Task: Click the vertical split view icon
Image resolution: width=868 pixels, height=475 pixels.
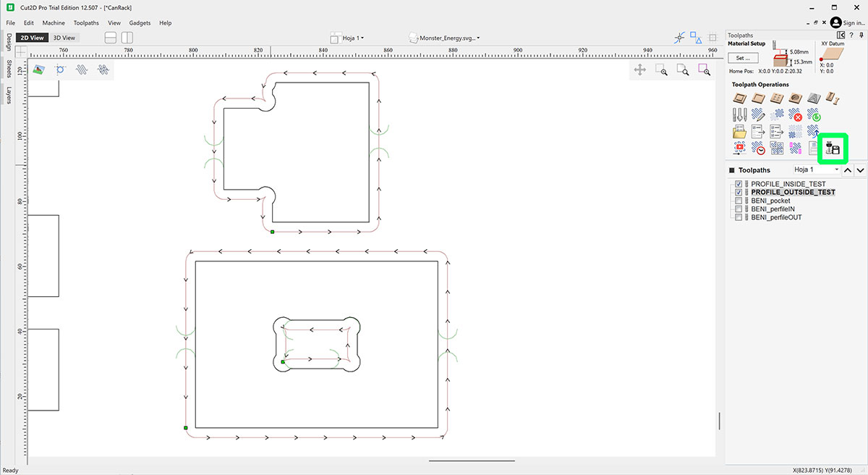Action: 128,38
